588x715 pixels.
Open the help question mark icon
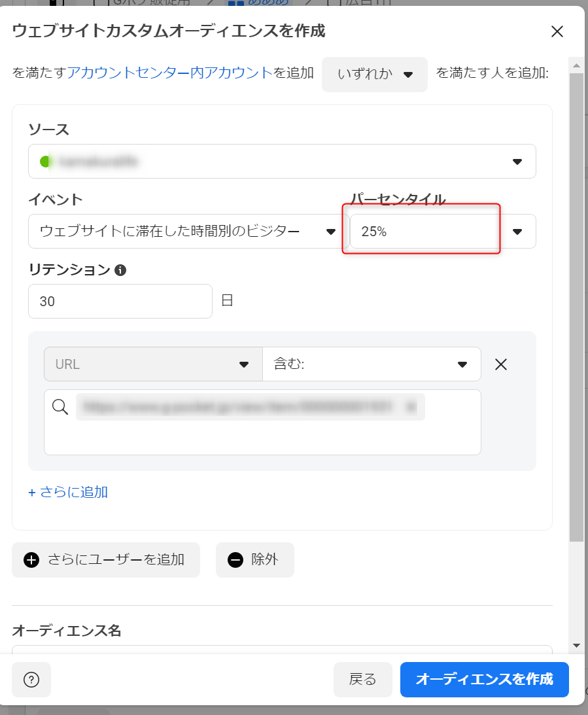tap(31, 680)
